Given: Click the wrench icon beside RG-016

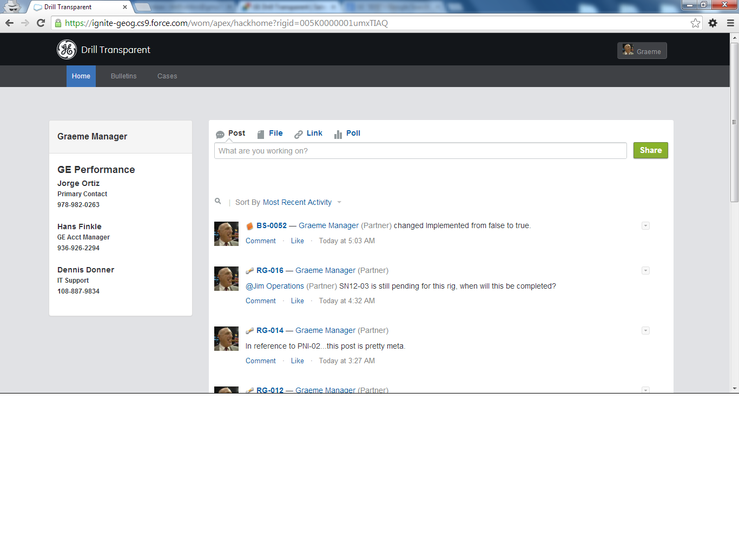Looking at the screenshot, I should [x=250, y=270].
